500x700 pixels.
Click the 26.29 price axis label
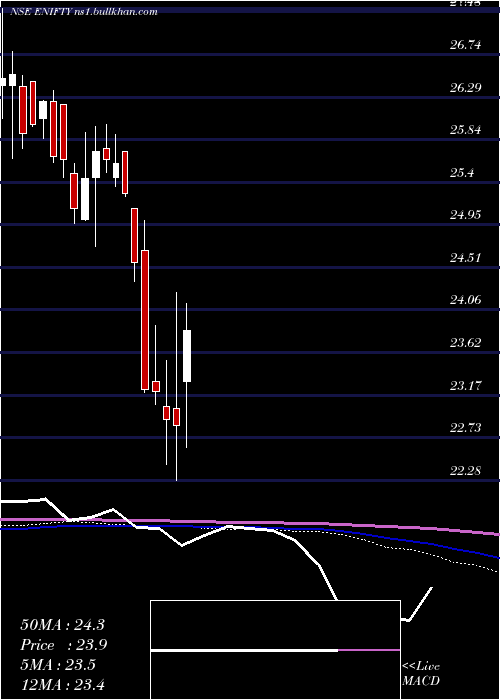(x=466, y=88)
